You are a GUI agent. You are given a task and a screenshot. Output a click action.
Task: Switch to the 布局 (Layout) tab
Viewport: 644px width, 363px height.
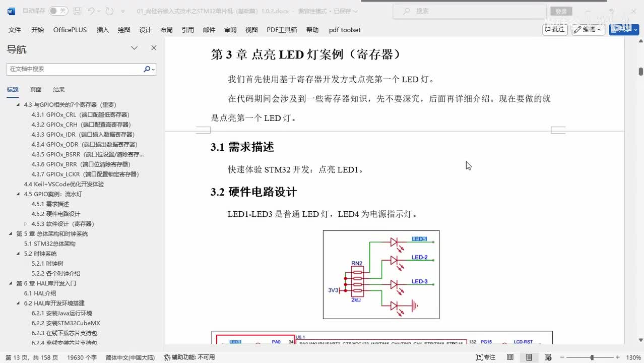[166, 30]
